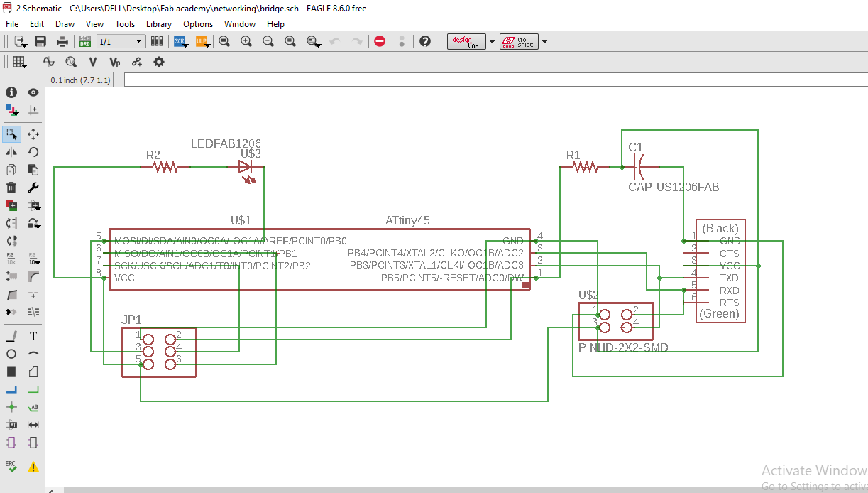Viewport: 868px width, 493px height.
Task: Select the Net tool
Action: 33,389
